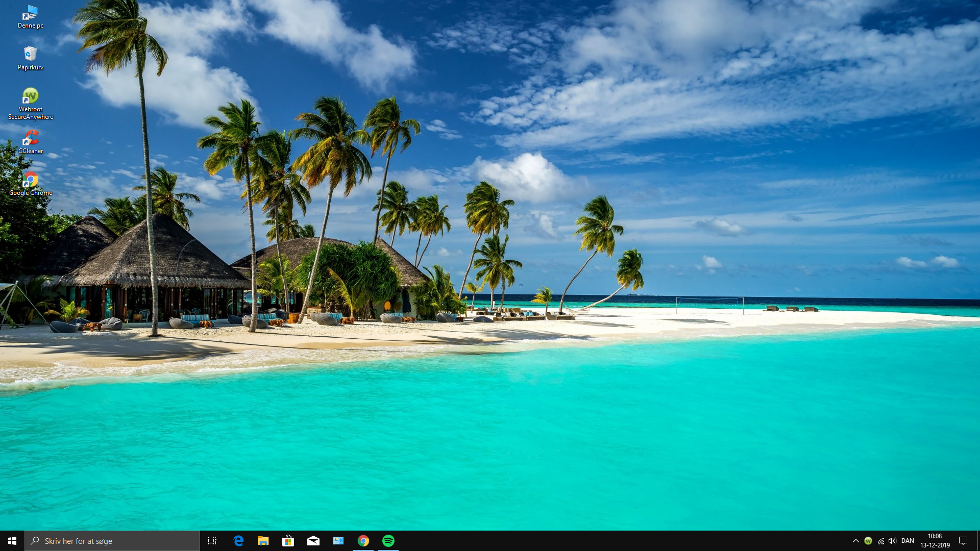Open the volume control from the tray
Screen dimensions: 980x551
pyautogui.click(x=892, y=541)
